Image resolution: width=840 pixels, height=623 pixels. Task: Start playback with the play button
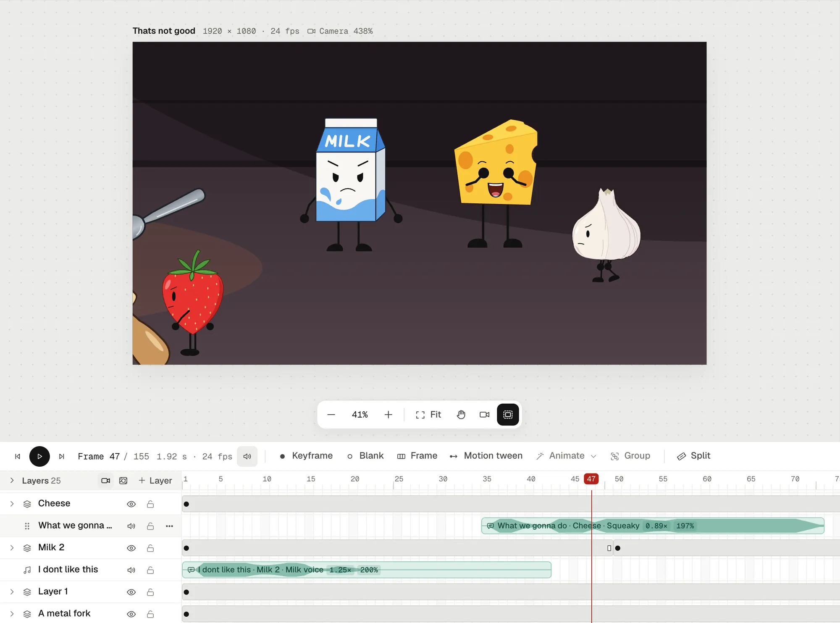pos(39,456)
